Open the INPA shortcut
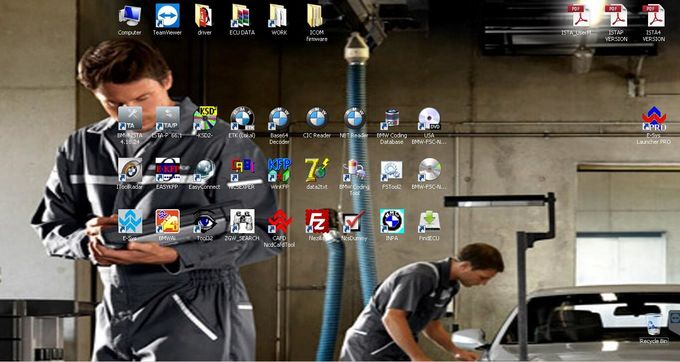 [392, 221]
